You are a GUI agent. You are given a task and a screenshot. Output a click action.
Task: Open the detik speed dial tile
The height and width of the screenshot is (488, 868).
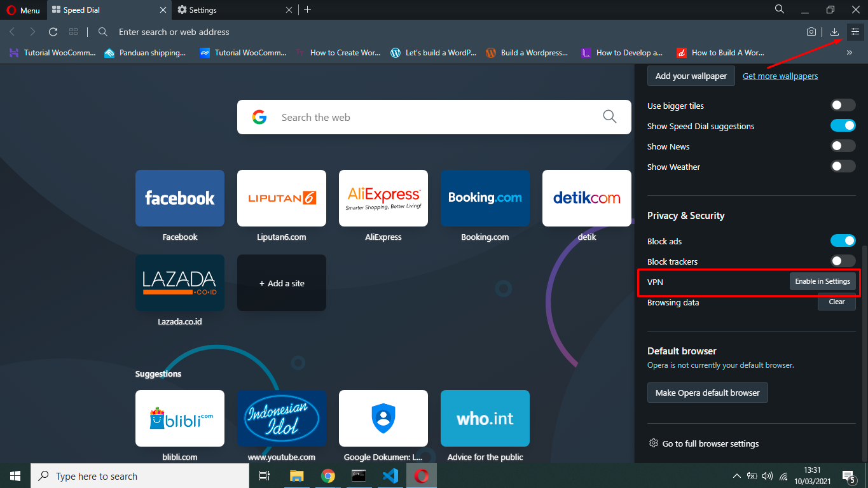[587, 198]
